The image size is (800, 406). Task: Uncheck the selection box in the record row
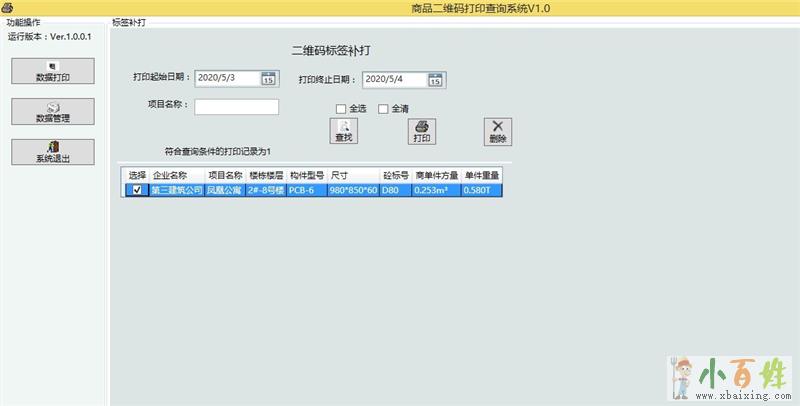click(x=137, y=190)
